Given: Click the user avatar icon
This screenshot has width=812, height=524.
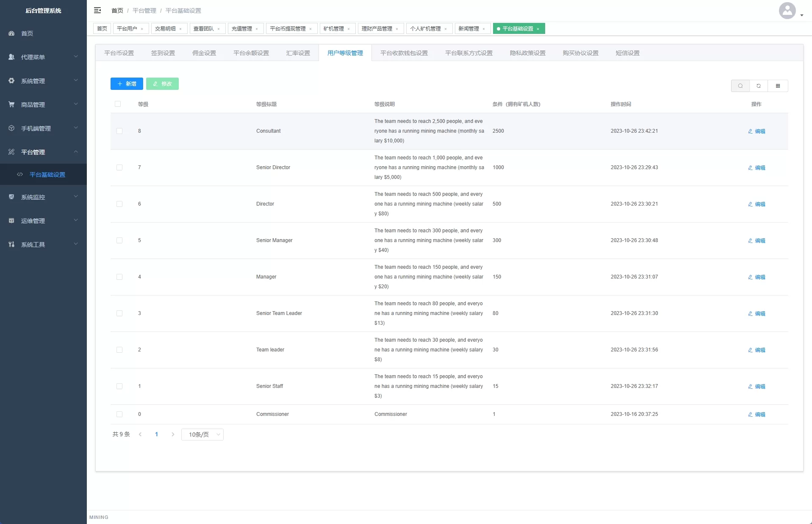Looking at the screenshot, I should click(x=787, y=11).
